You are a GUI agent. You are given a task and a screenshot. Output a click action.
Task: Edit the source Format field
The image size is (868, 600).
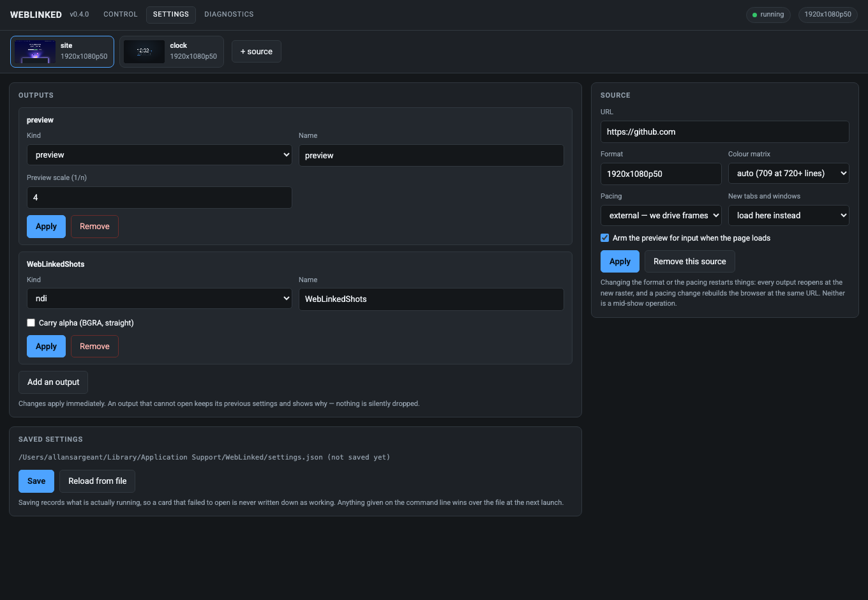pyautogui.click(x=661, y=174)
